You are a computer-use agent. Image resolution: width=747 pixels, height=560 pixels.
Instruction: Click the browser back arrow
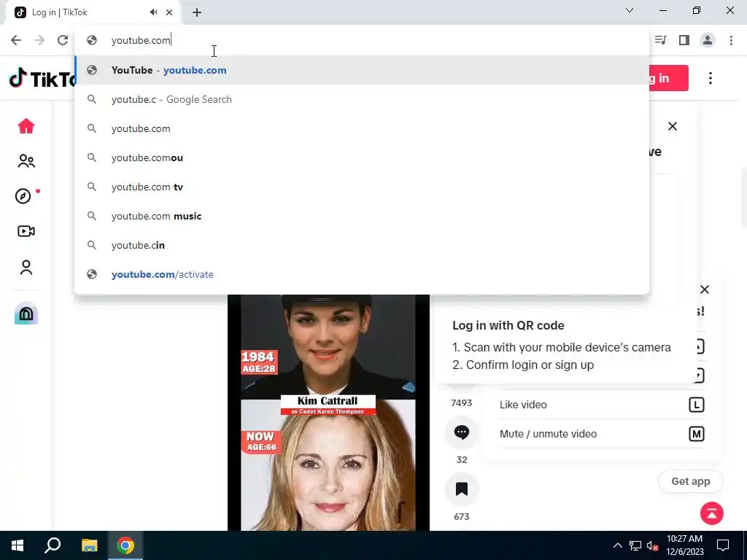[x=16, y=40]
